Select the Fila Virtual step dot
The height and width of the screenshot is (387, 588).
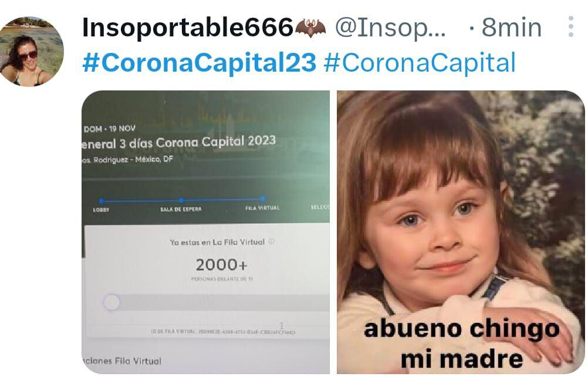(262, 198)
